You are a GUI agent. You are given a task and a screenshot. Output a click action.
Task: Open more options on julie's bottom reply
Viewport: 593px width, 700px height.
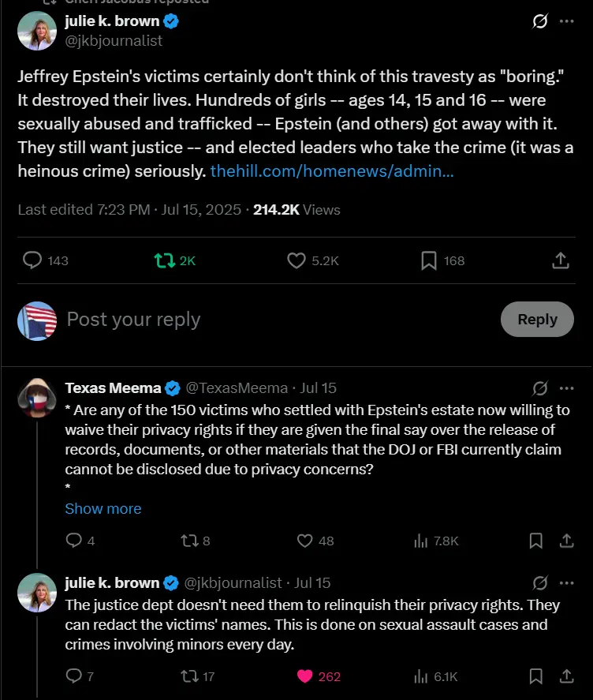566,583
